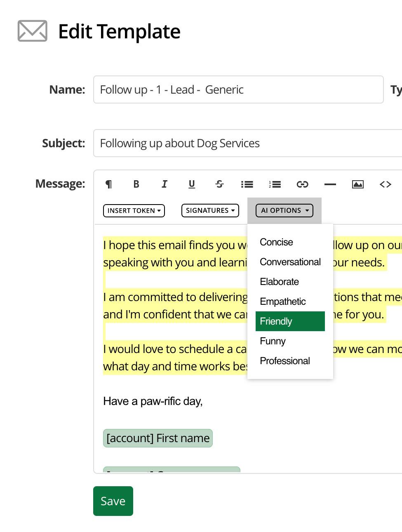This screenshot has height=532, width=402.
Task: Insert a bulleted list
Action: tap(247, 184)
